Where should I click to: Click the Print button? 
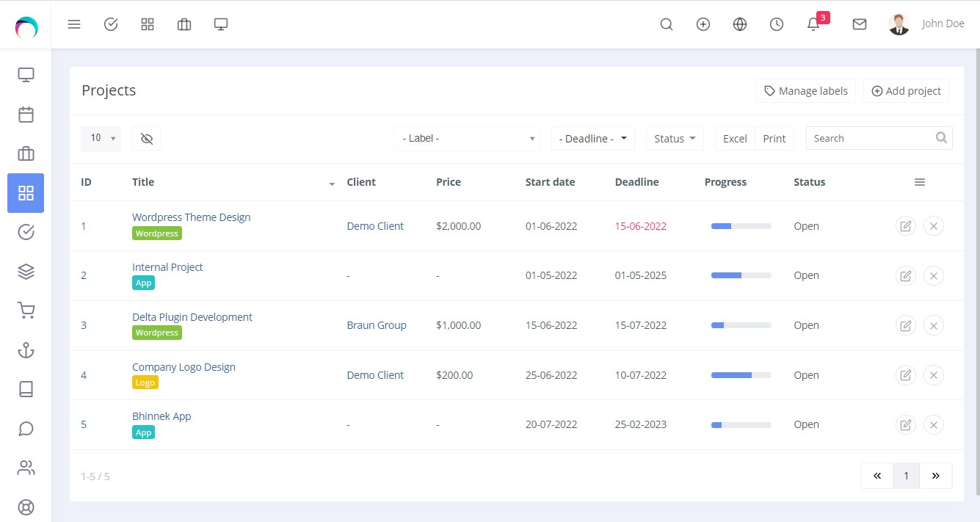[774, 138]
